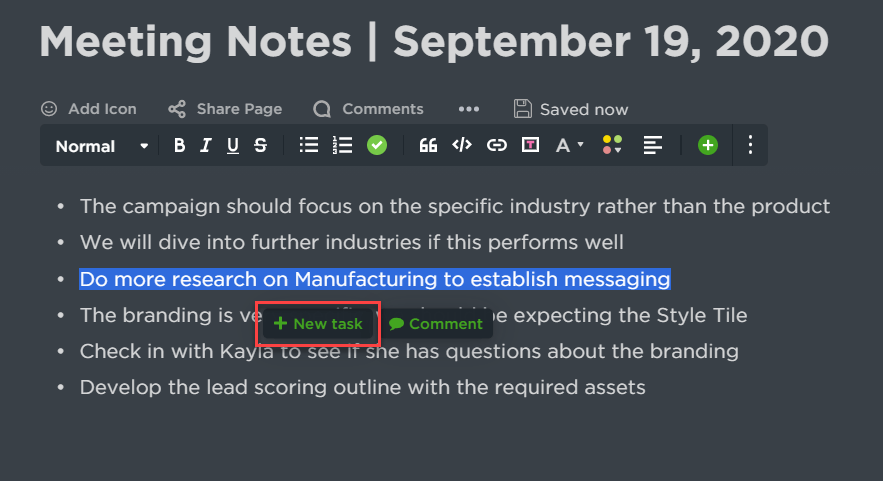The width and height of the screenshot is (883, 481).
Task: Format selection as block quote
Action: (428, 146)
